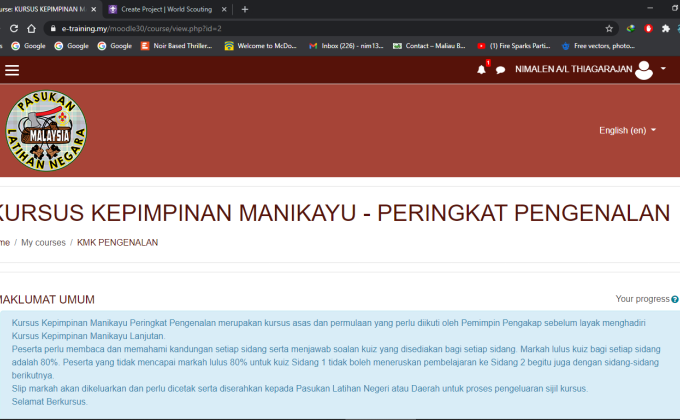Click the address bar URL field
Viewport: 680px width, 420px height.
point(330,29)
